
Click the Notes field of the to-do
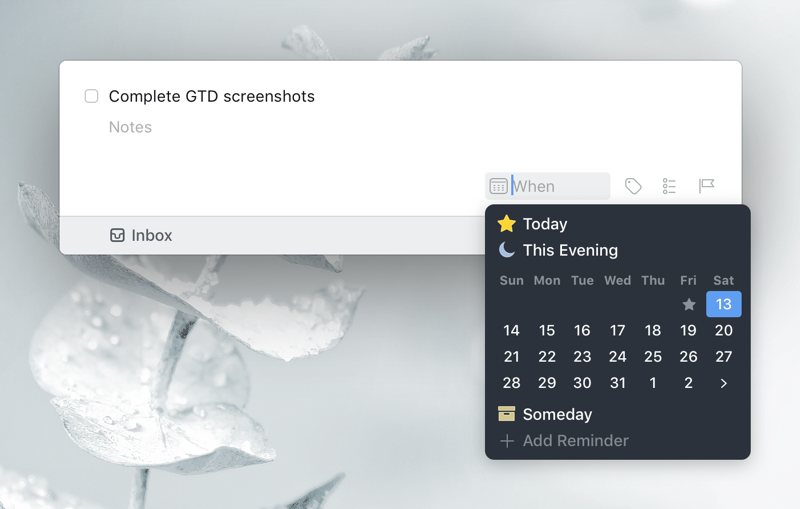click(130, 127)
